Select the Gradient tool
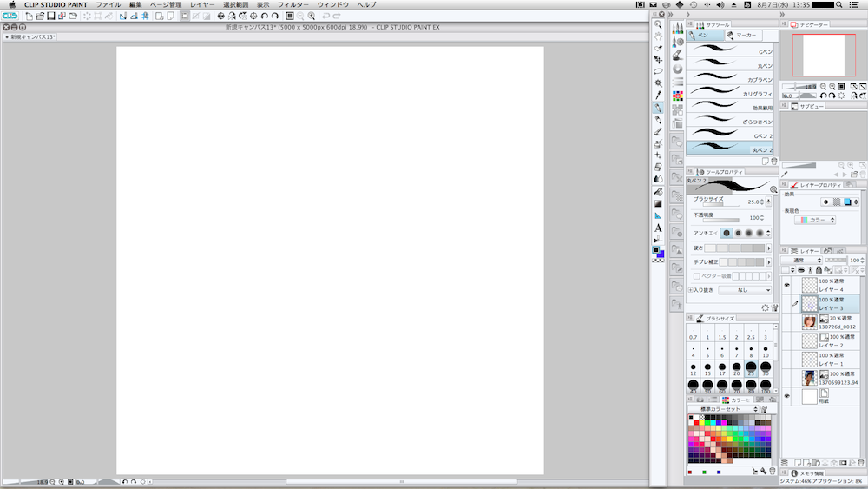The width and height of the screenshot is (868, 489). pos(658,204)
